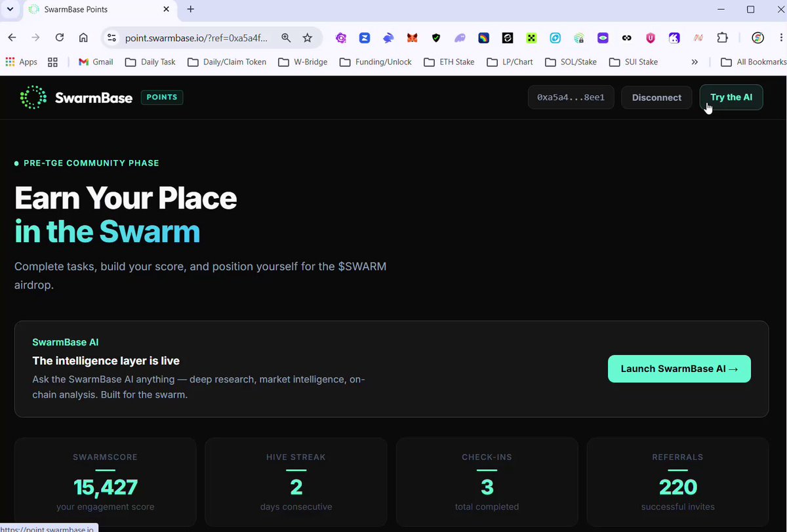Image resolution: width=787 pixels, height=532 pixels.
Task: Click the pink shield U extension icon
Action: pos(651,38)
